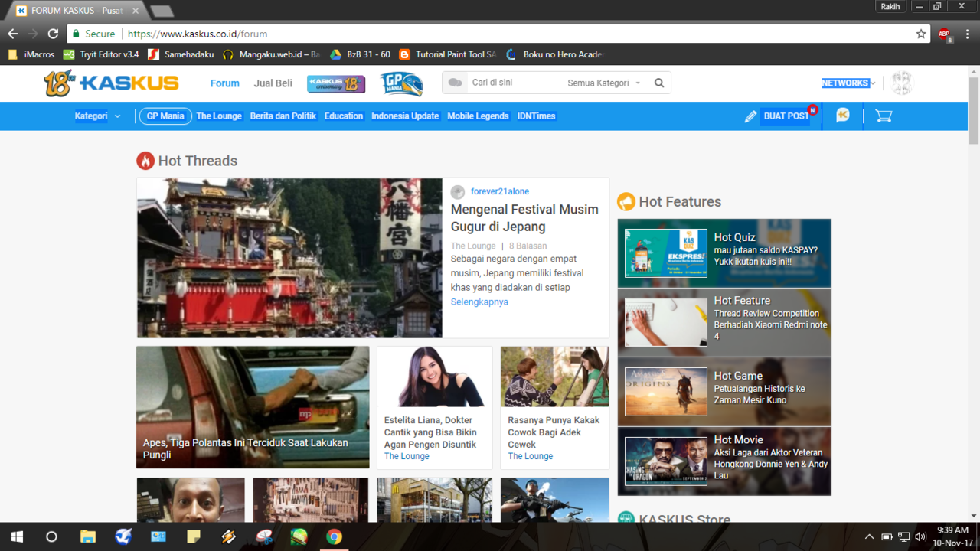Bookmark this page with the star icon
Screen dimensions: 980x551
pyautogui.click(x=921, y=34)
